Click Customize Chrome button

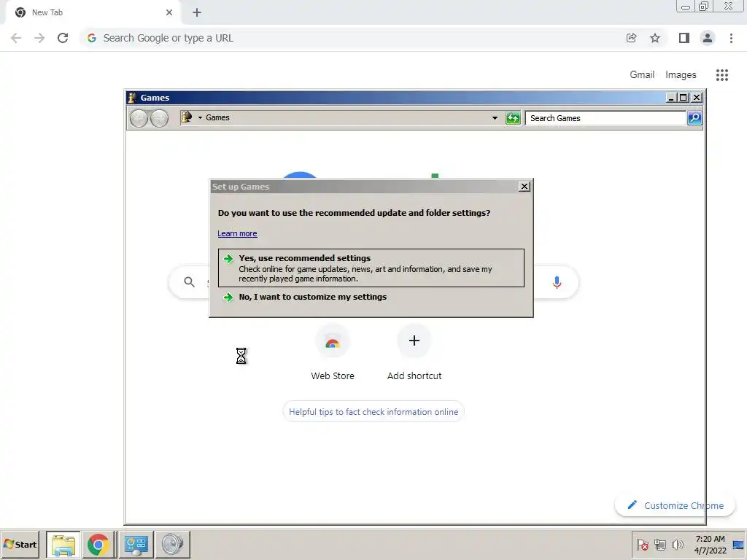[x=675, y=505]
